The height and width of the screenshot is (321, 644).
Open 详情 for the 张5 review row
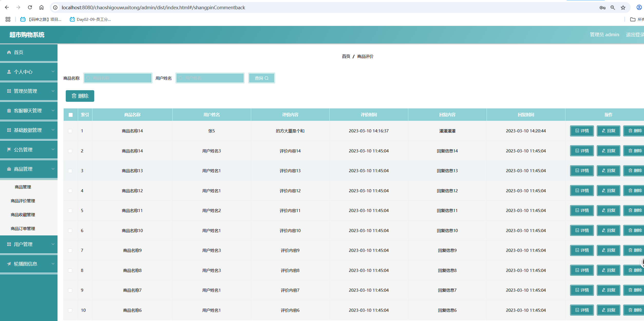(x=582, y=131)
